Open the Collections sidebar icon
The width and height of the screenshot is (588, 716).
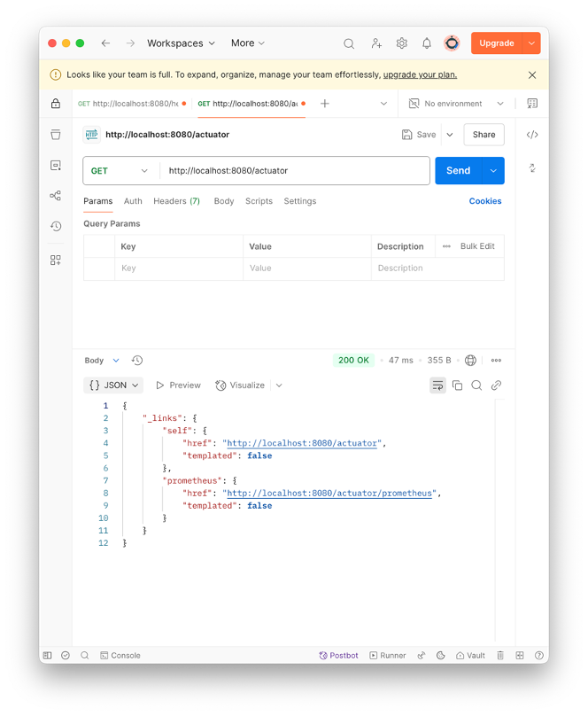[55, 135]
